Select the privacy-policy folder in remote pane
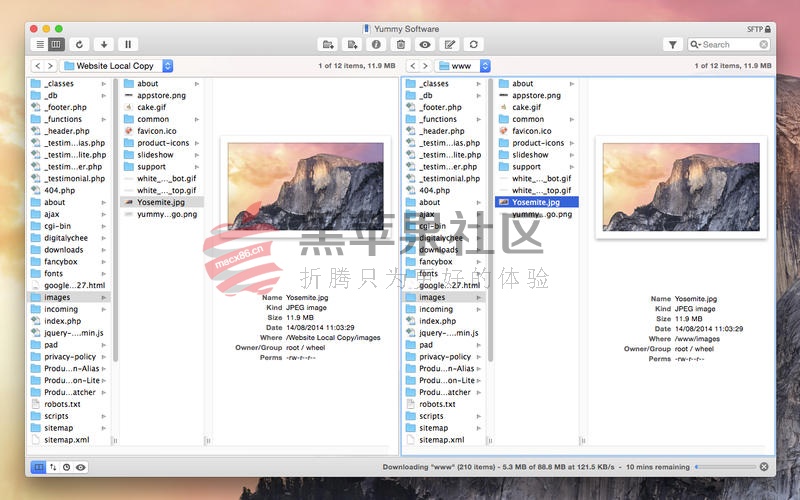 tap(444, 357)
